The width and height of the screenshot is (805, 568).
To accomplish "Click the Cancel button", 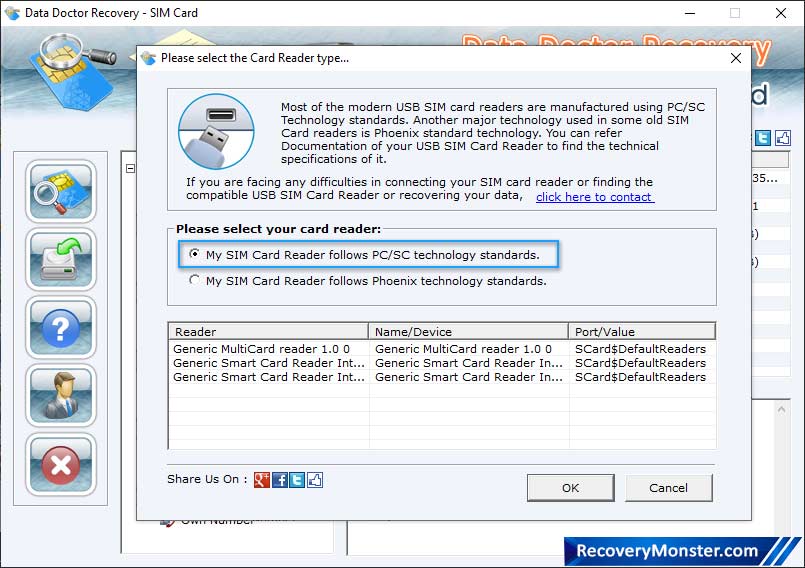I will pyautogui.click(x=668, y=487).
